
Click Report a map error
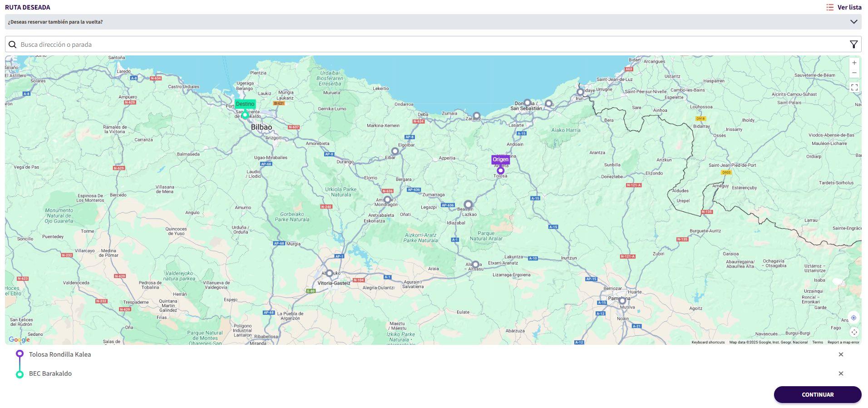pyautogui.click(x=843, y=342)
